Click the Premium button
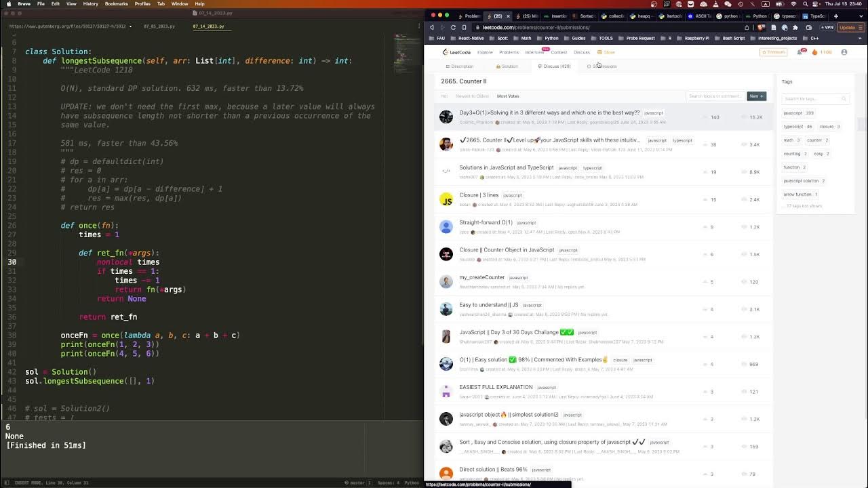Image resolution: width=868 pixels, height=488 pixels. pyautogui.click(x=773, y=52)
